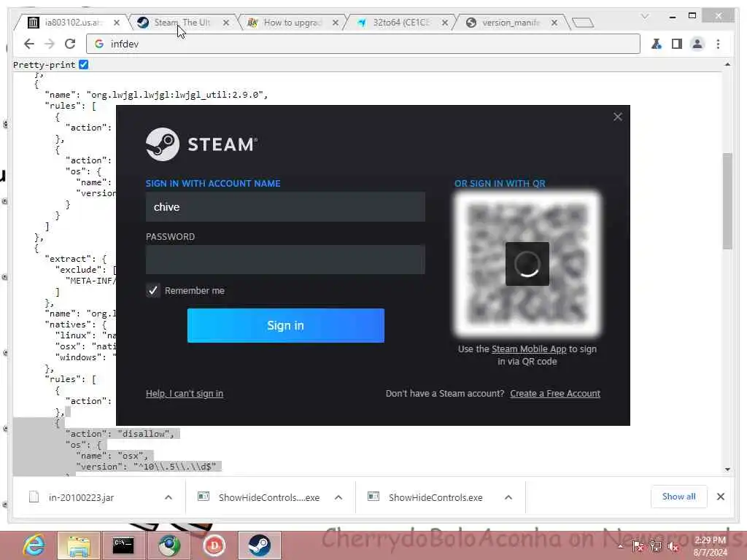Open downloaded in-20100223.jar file
Screen dimensions: 747x560
(81, 497)
